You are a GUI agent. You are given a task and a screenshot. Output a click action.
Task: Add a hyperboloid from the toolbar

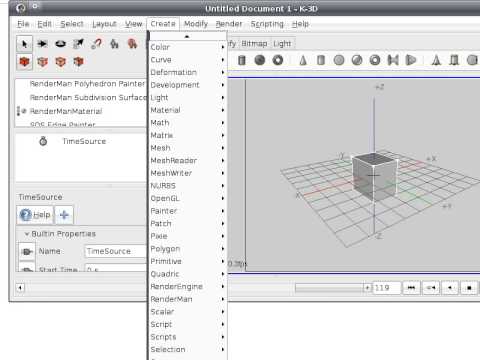[393, 60]
